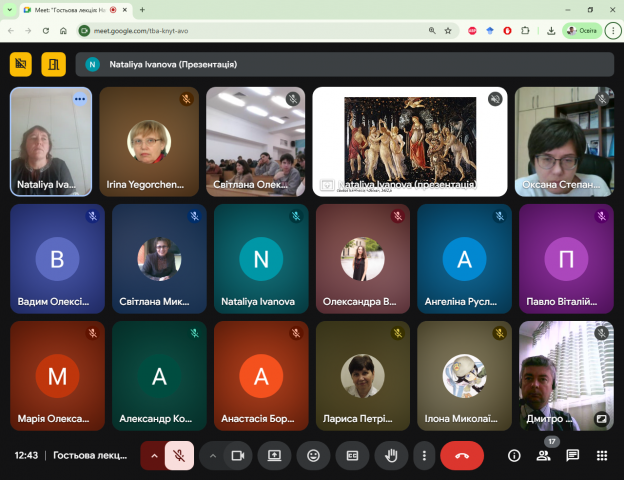This screenshot has width=624, height=480.
Task: Open meeting details info icon
Action: point(514,455)
